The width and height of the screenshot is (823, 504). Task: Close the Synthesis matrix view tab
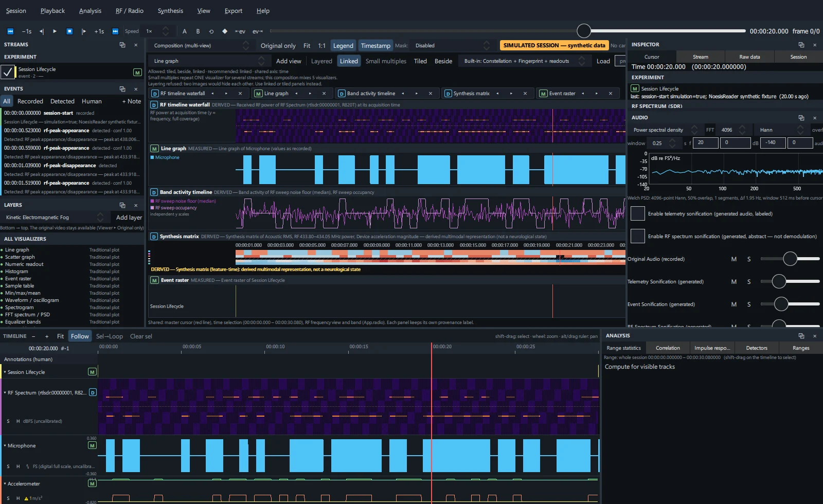pos(525,94)
